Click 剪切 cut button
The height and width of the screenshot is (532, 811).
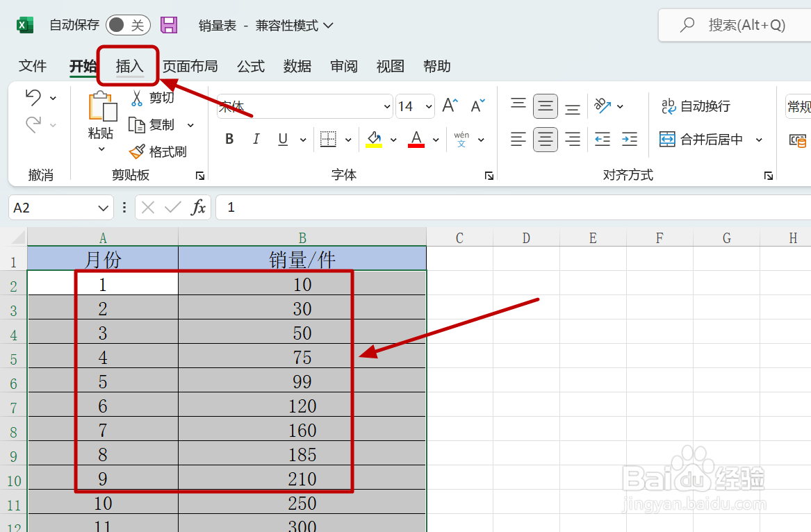[x=153, y=98]
